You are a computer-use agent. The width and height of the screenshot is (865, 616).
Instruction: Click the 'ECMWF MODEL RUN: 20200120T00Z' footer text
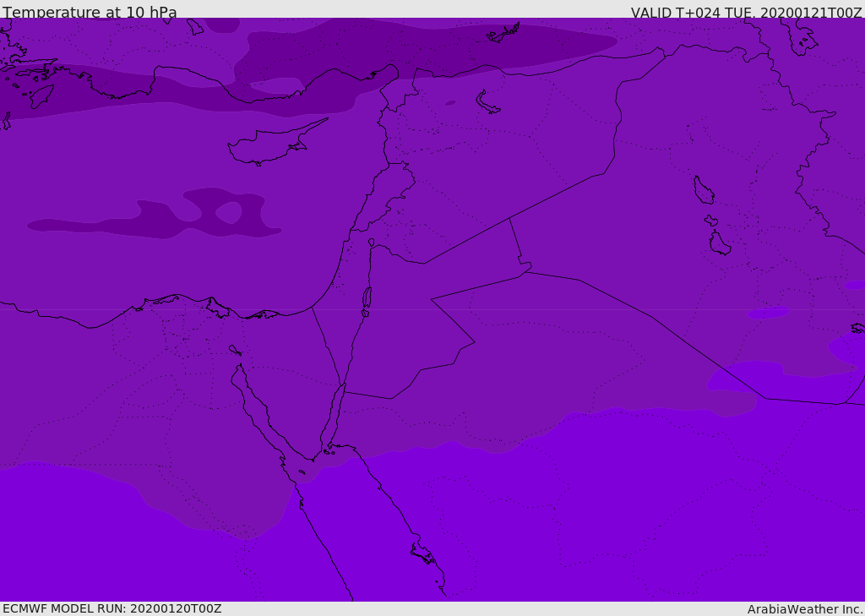pos(112,608)
